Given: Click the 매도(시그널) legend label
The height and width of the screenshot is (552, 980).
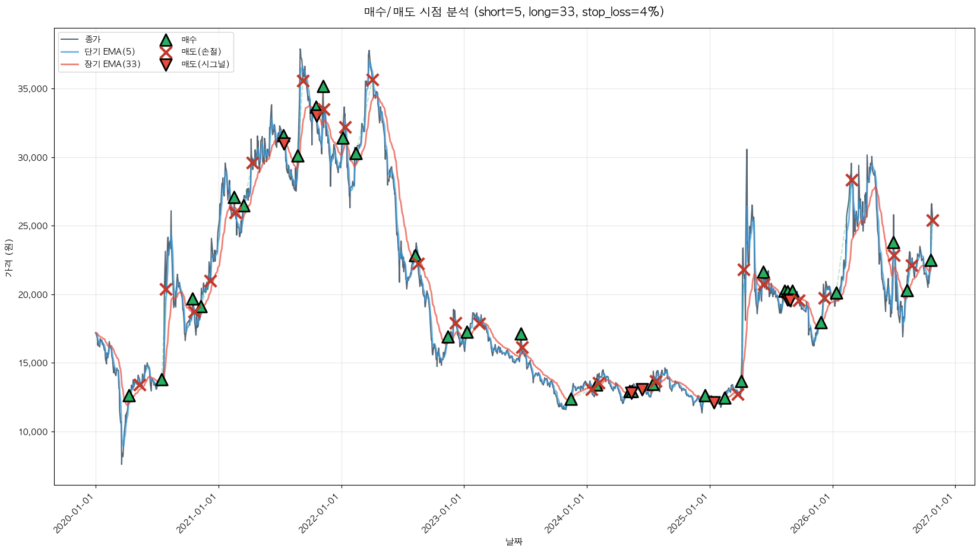Looking at the screenshot, I should [206, 64].
